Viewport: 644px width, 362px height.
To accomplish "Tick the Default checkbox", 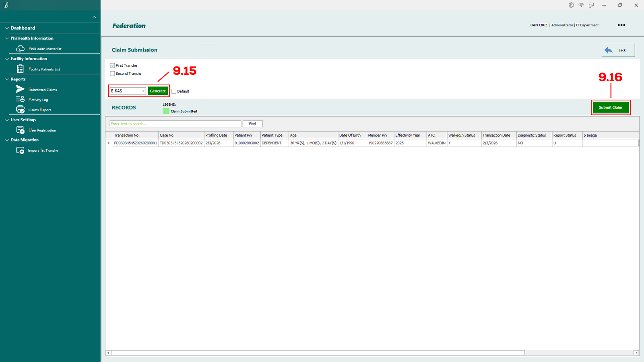I will 174,91.
